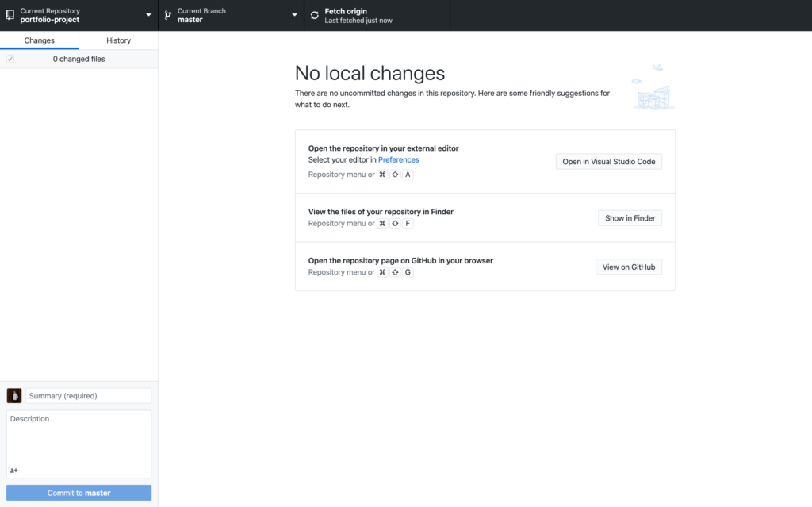Click the fetch origin sync icon
The width and height of the screenshot is (812, 507).
click(x=314, y=15)
